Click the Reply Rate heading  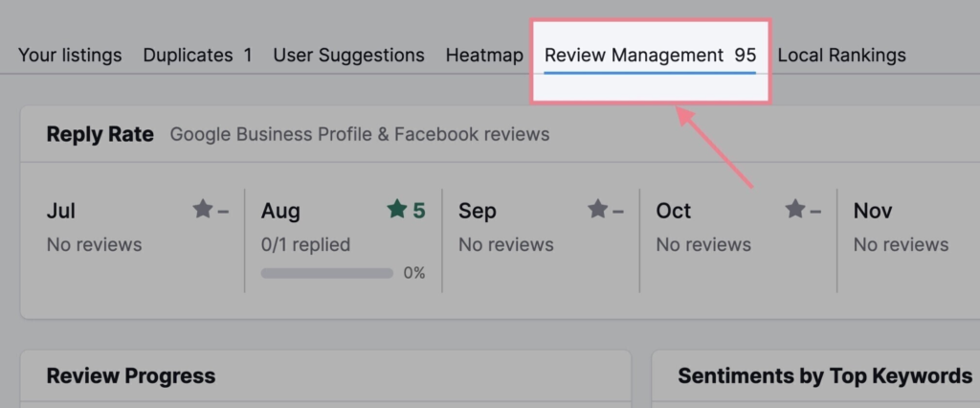[x=100, y=134]
